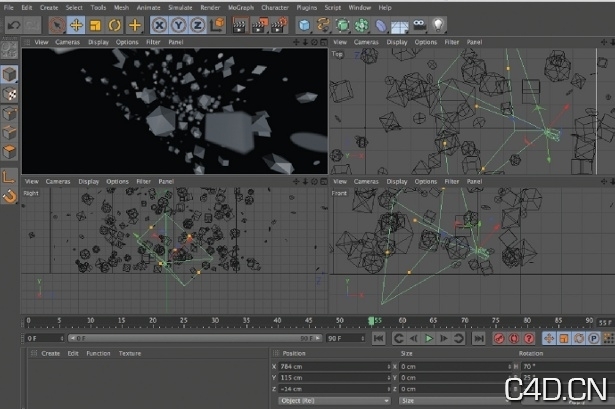Open Filter menu in Right viewport
The height and width of the screenshot is (409, 615).
pos(144,182)
